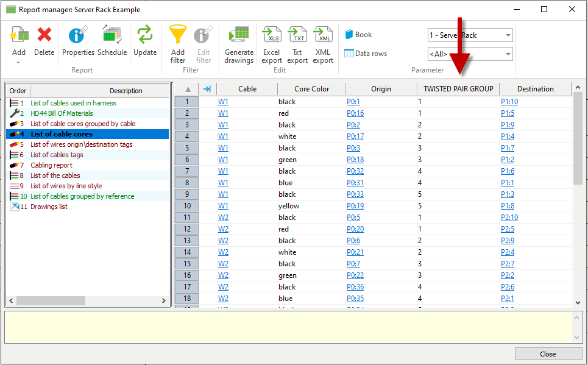588x365 pixels.
Task: Sort by the Order column header
Action: [18, 91]
